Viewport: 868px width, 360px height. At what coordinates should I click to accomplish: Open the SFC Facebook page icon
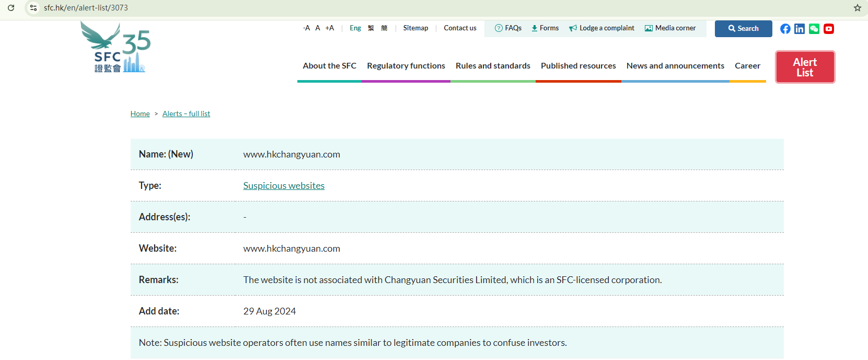785,29
